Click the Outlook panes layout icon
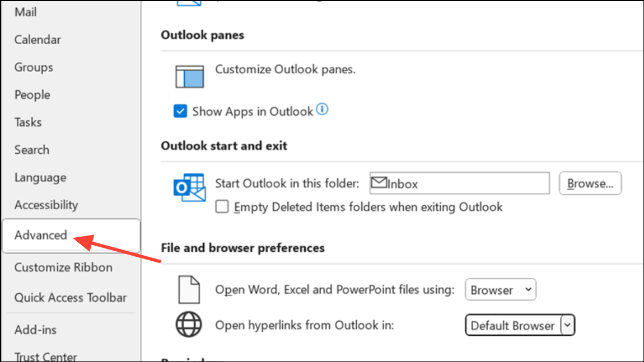The image size is (644, 362). click(x=189, y=76)
